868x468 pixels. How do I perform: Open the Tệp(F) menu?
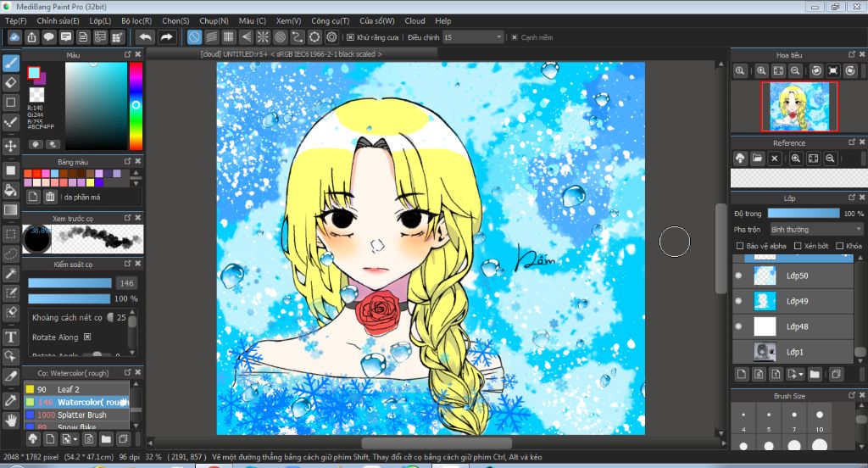point(15,20)
